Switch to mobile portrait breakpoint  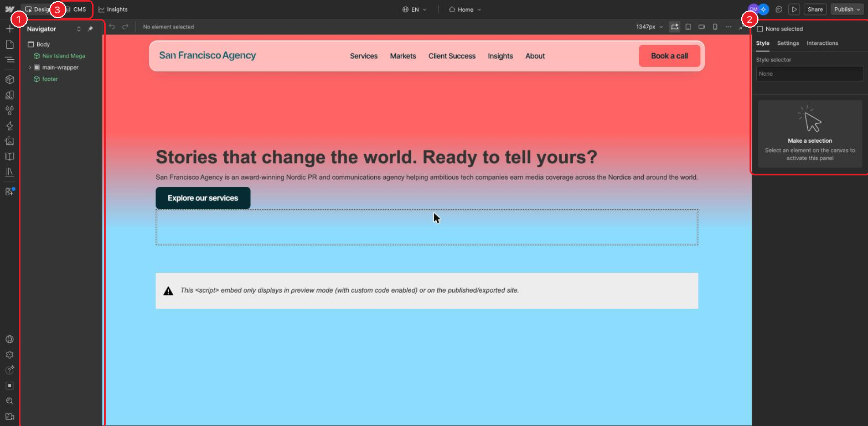coord(715,27)
